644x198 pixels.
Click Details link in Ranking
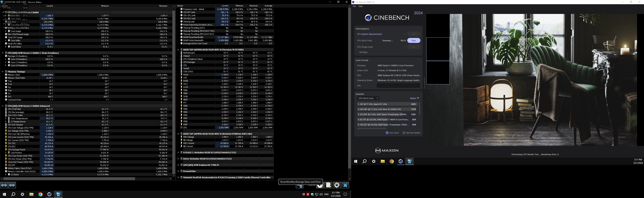413,98
